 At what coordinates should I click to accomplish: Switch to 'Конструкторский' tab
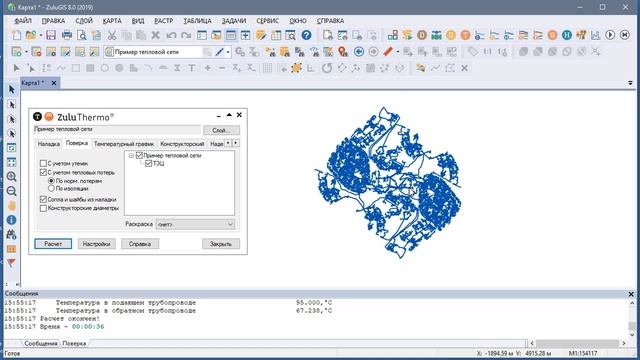(182, 144)
